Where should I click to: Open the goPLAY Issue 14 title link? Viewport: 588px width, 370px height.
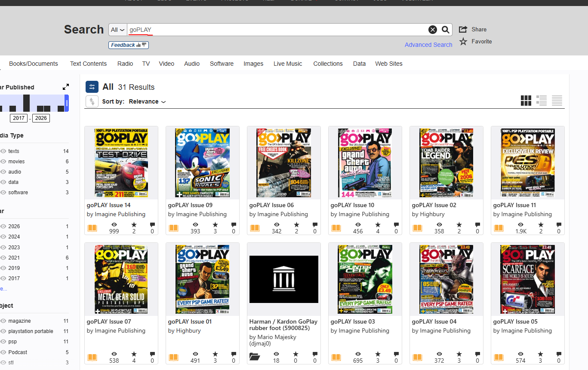click(x=108, y=205)
